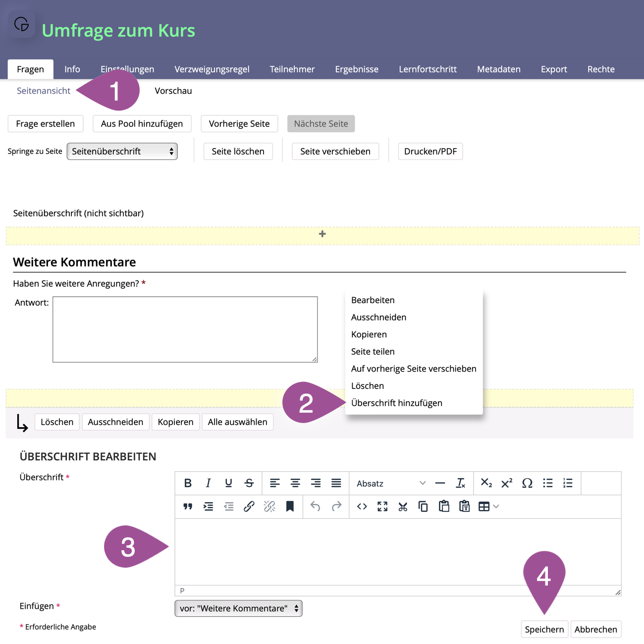Screen dimensions: 644x644
Task: Click the Frage erstellen button
Action: (46, 124)
